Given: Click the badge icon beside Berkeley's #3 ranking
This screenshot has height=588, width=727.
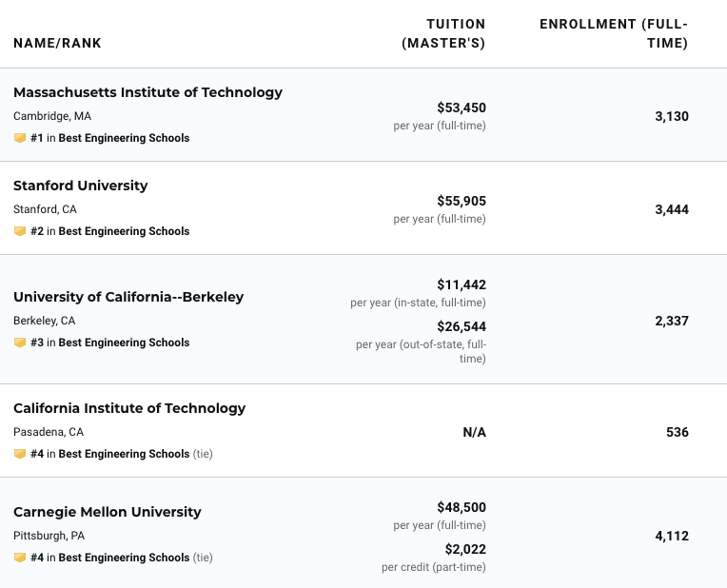Looking at the screenshot, I should (19, 343).
